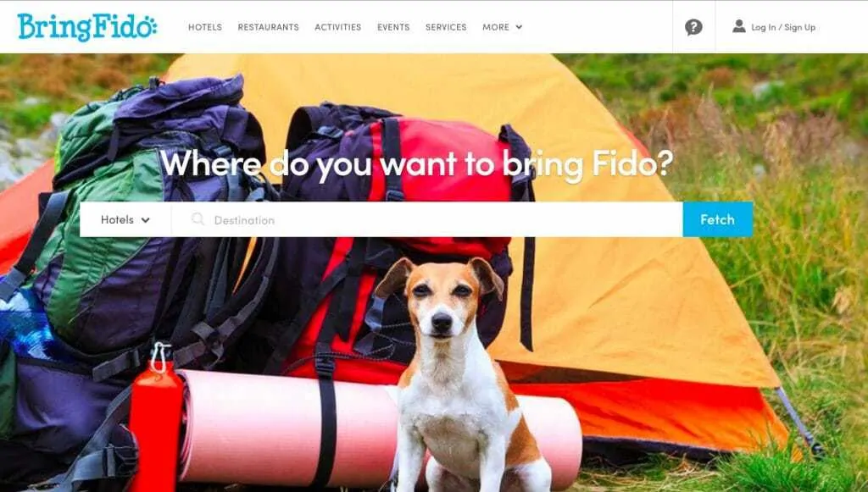Click the user profile silhouette icon
868x492 pixels.
(x=738, y=26)
